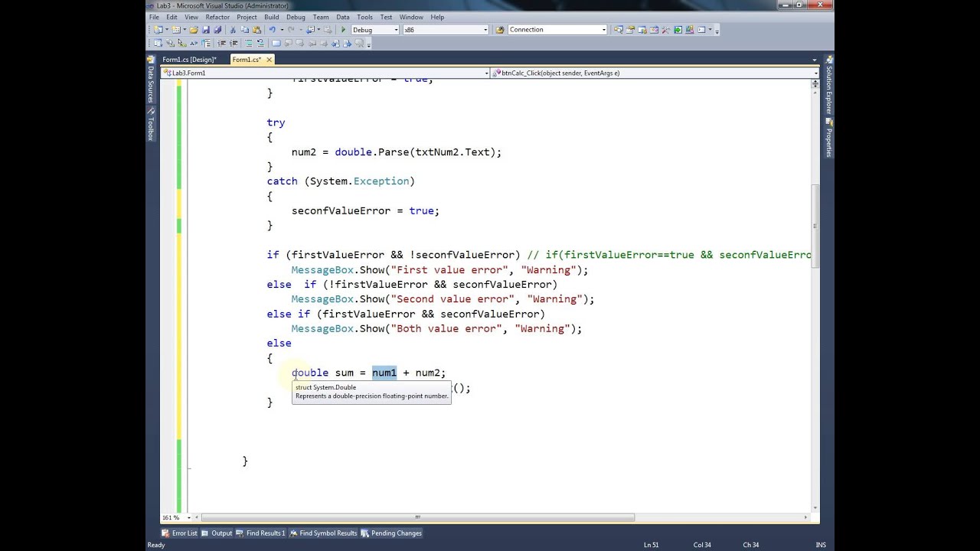Click the highlighted num1 variable in code
Viewport: 980px width, 551px height.
pyautogui.click(x=384, y=373)
